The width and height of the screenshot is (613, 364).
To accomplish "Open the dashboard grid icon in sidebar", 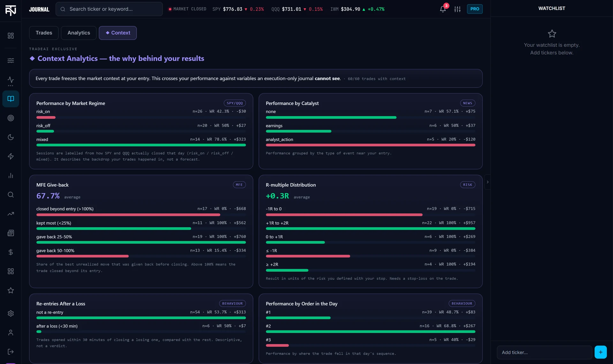I will [x=11, y=35].
